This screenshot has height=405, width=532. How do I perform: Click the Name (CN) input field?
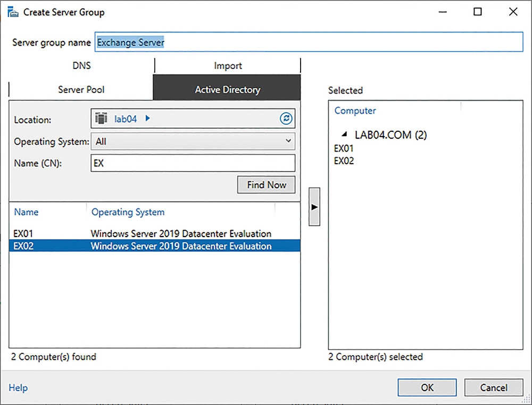click(x=193, y=163)
